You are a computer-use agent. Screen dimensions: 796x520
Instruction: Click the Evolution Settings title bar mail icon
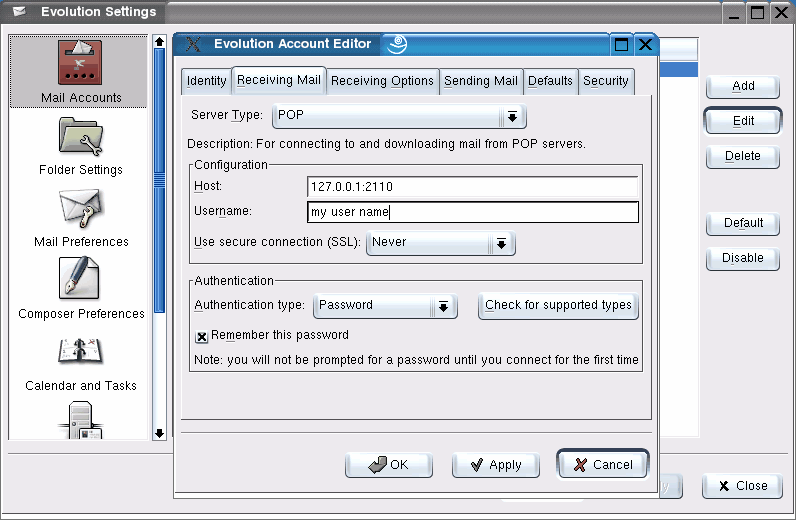19,11
